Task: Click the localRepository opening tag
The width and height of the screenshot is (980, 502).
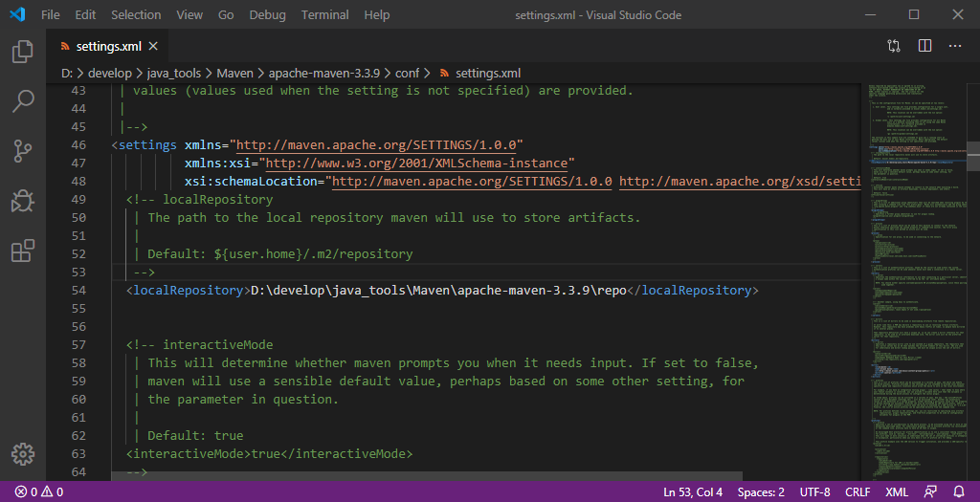Action: click(189, 291)
